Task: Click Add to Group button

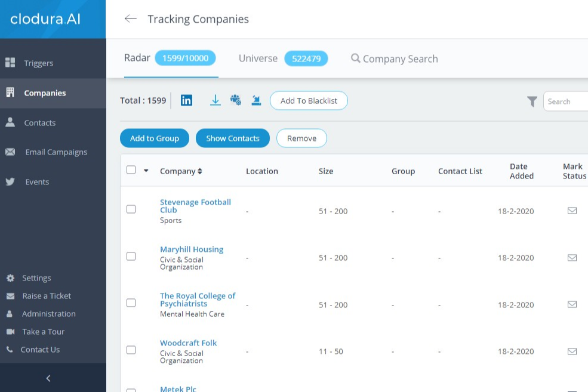Action: (x=155, y=138)
